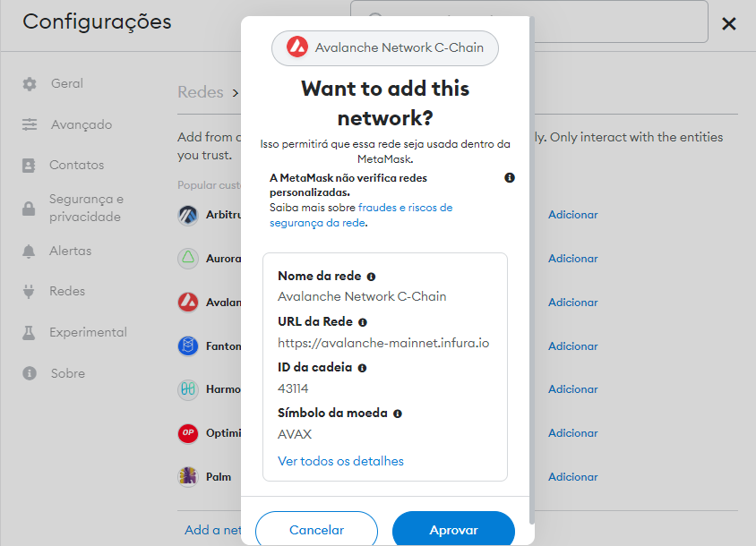
Task: Click the plug icon beside Redes
Action: click(x=29, y=292)
